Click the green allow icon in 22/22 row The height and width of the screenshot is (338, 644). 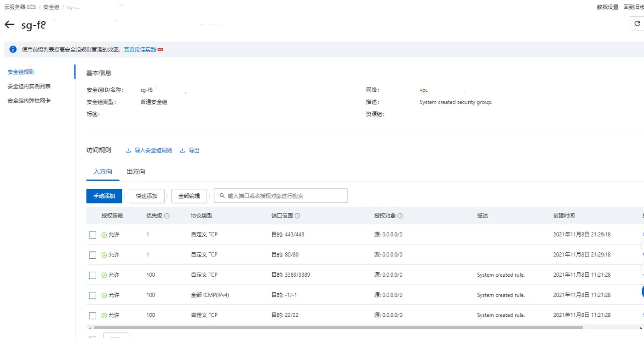point(104,315)
